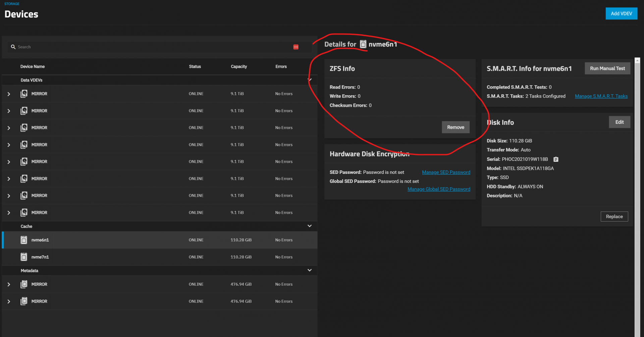Collapse the Metadata section
644x337 pixels.
coord(309,271)
